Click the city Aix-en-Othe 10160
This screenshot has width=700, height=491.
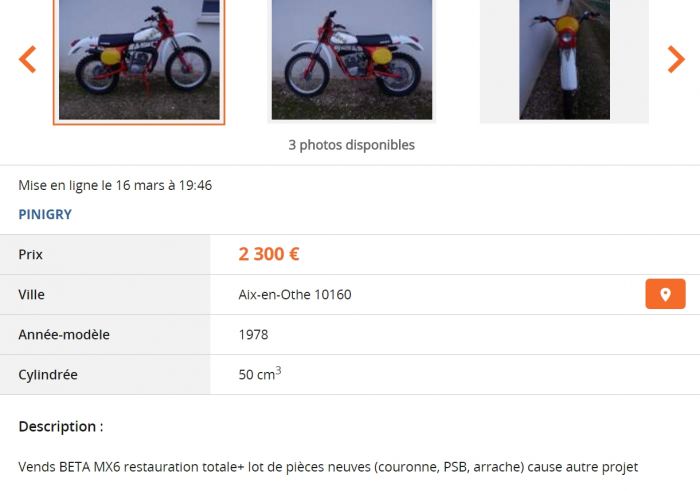click(295, 295)
